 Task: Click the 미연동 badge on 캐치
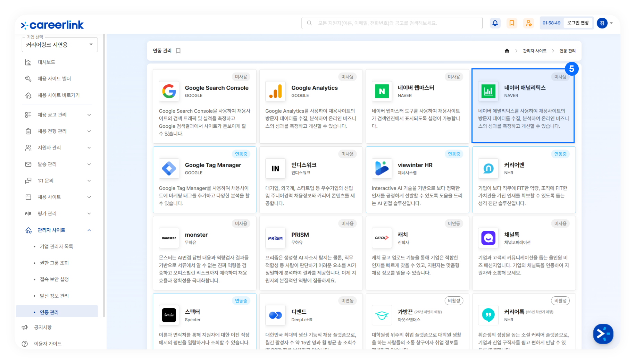[x=454, y=223]
